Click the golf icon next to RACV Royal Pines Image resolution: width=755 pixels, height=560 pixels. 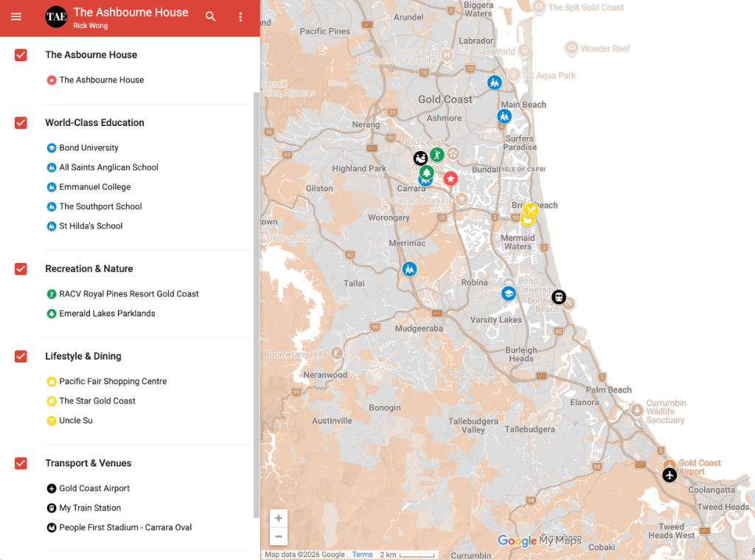click(52, 294)
